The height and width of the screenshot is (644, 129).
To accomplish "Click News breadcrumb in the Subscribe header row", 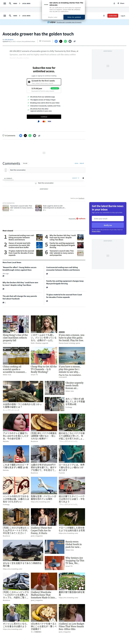I will [x=15, y=16].
